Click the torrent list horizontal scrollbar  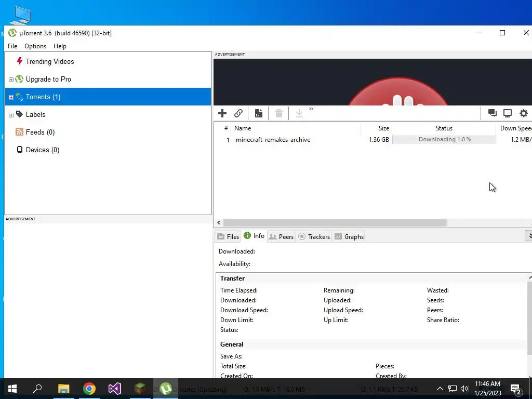(x=335, y=222)
